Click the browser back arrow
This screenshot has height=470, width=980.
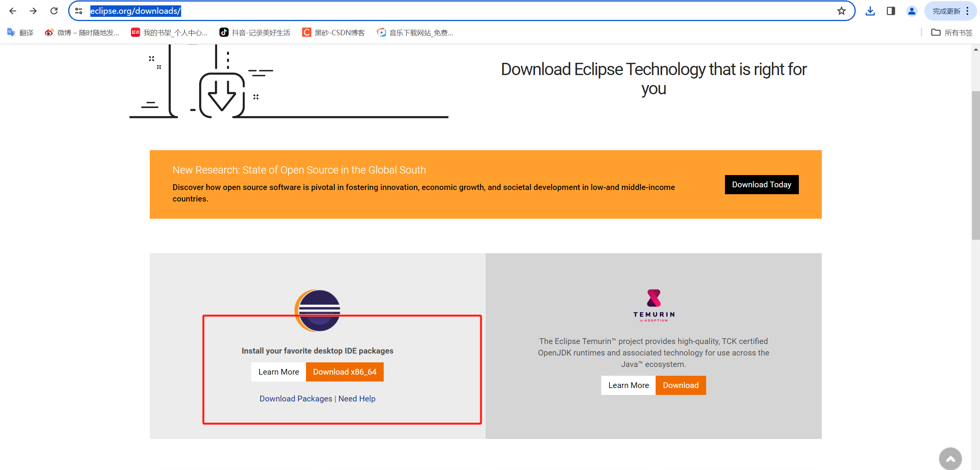click(x=13, y=11)
